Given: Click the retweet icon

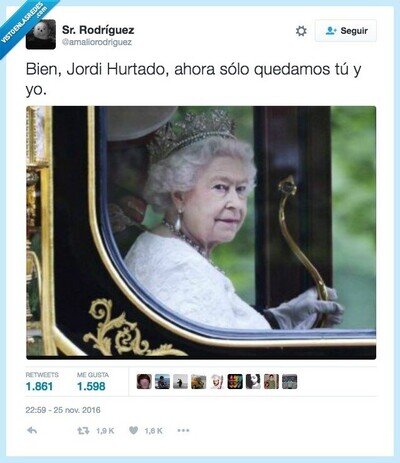Looking at the screenshot, I should [83, 431].
